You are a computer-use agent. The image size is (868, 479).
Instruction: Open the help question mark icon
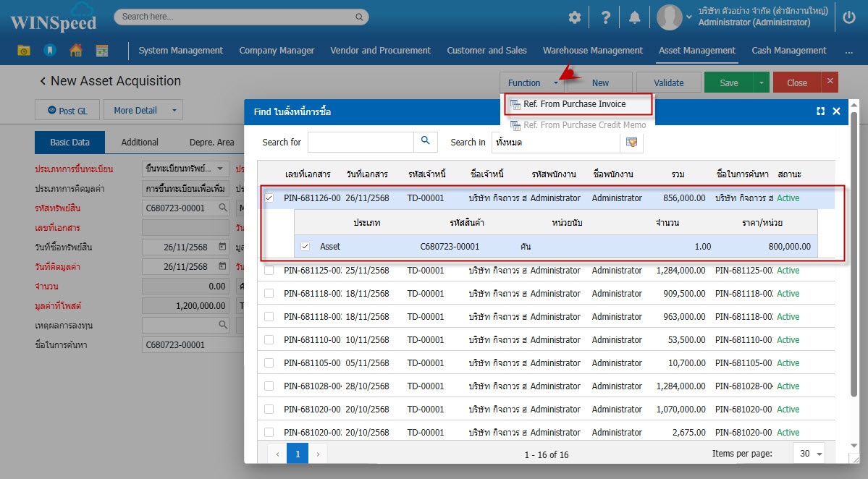(606, 17)
